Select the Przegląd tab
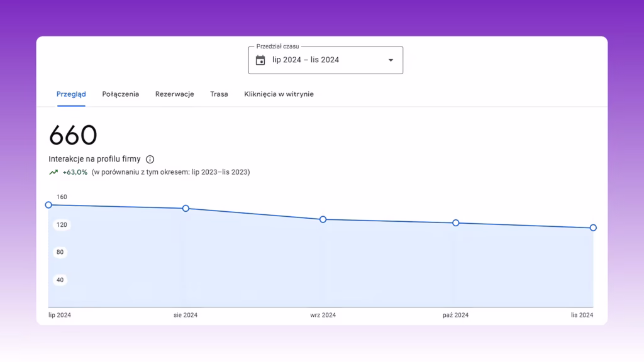Image resolution: width=644 pixels, height=362 pixels. 71,94
